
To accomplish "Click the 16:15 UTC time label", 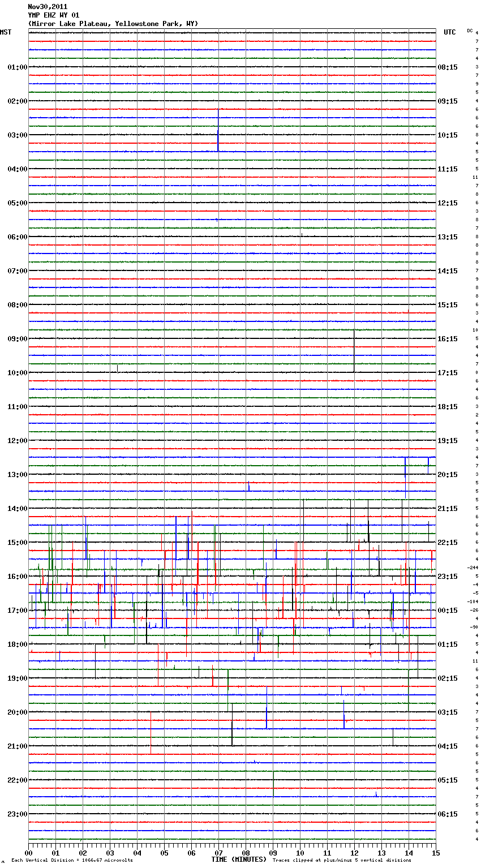I will point(448,339).
